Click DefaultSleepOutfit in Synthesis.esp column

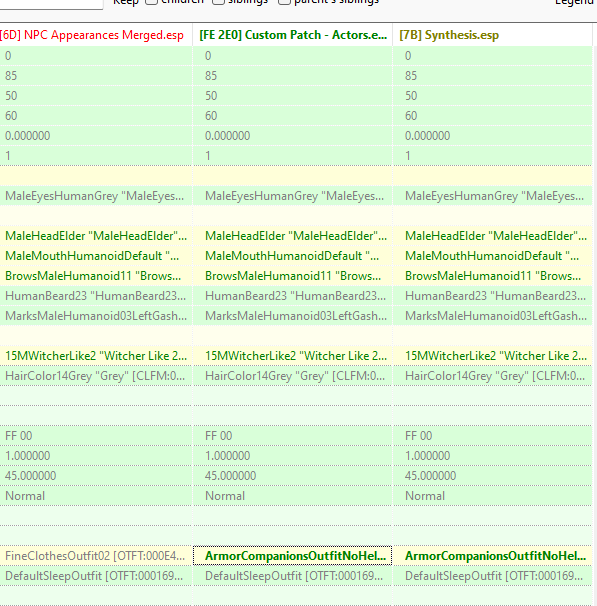(x=492, y=576)
